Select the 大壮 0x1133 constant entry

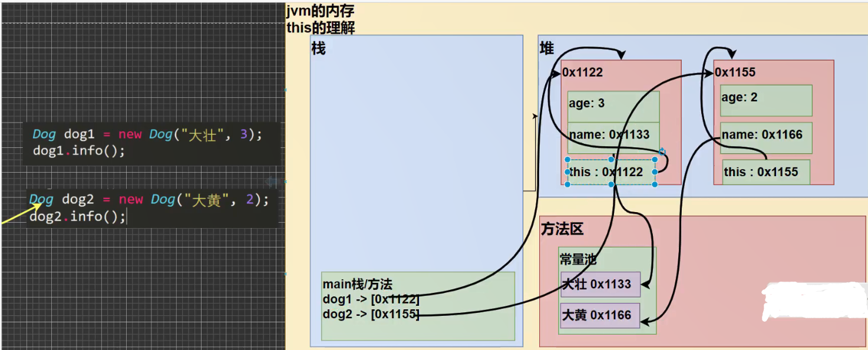tap(599, 285)
